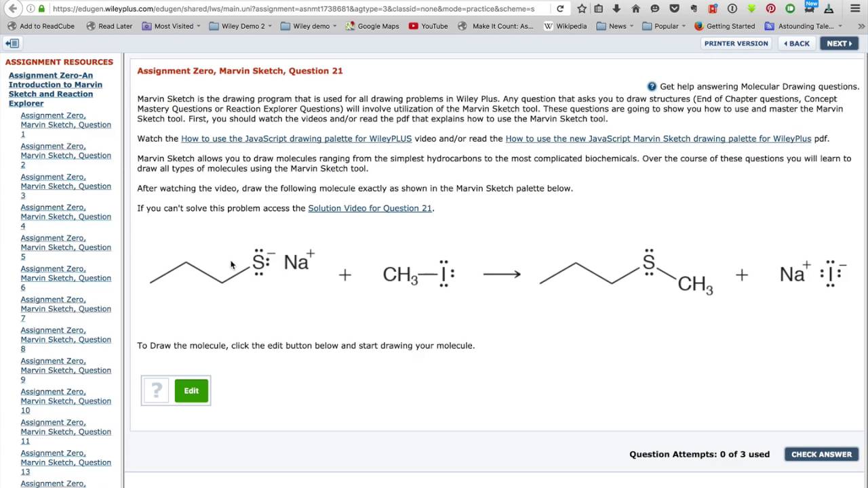
Task: Click the blue help question mark icon
Action: (652, 87)
